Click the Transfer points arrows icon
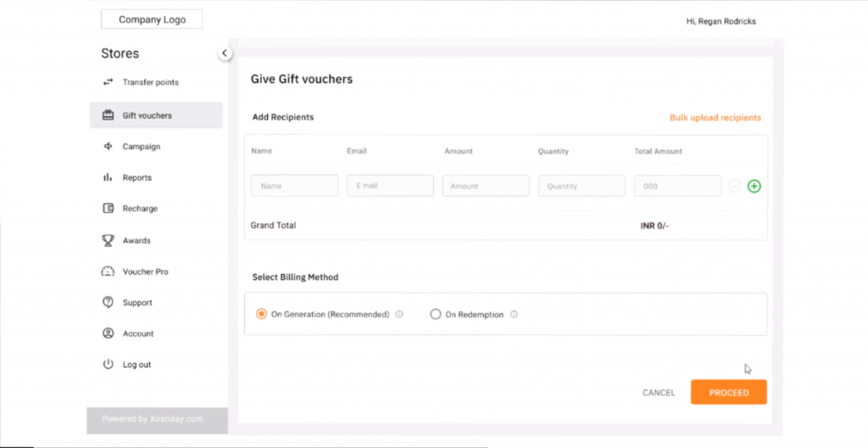Screen dimensions: 868x448 (108, 82)
